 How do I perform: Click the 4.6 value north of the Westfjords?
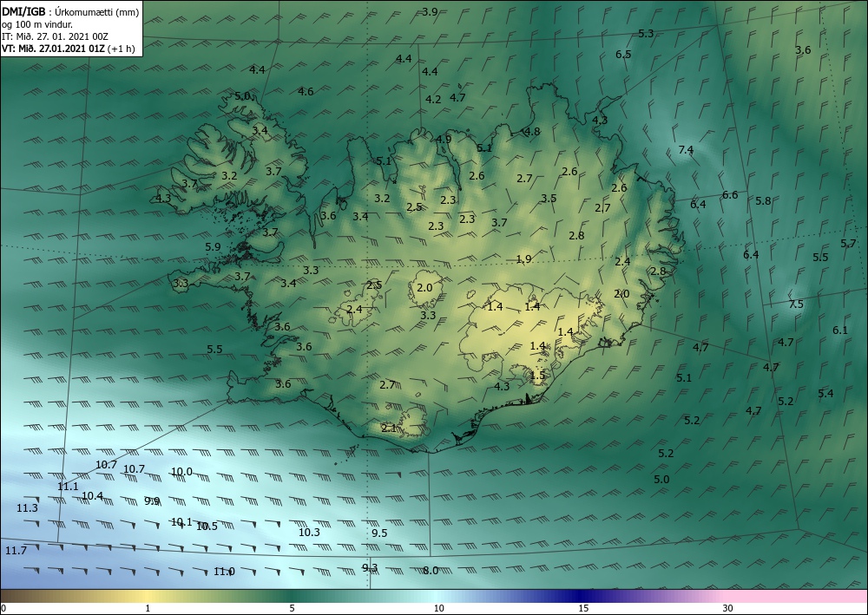tap(306, 91)
